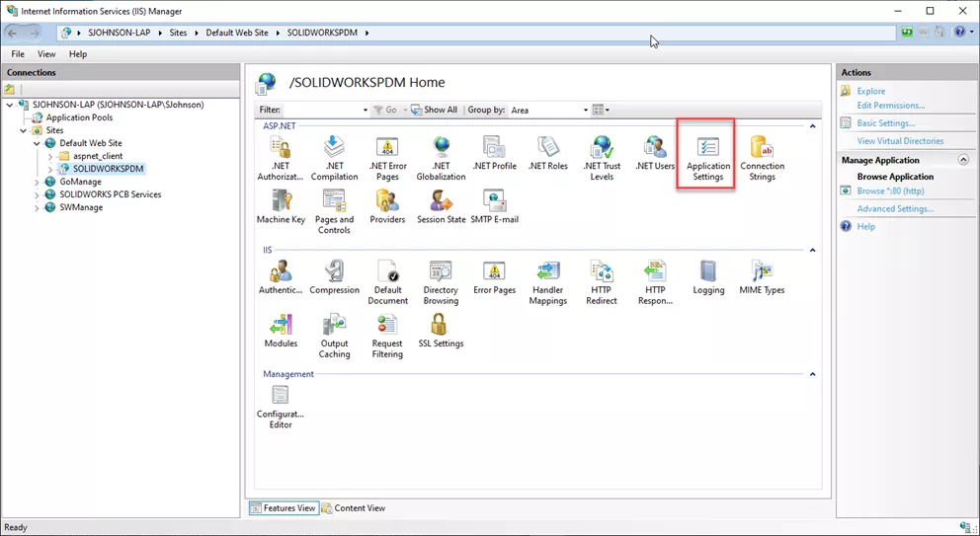Collapse the Management group section
The height and width of the screenshot is (536, 980).
tap(812, 374)
